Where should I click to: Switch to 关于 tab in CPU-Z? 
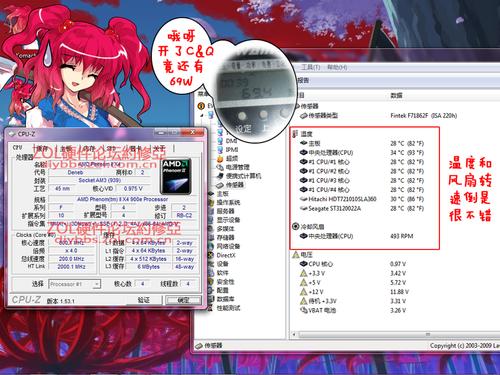point(159,148)
